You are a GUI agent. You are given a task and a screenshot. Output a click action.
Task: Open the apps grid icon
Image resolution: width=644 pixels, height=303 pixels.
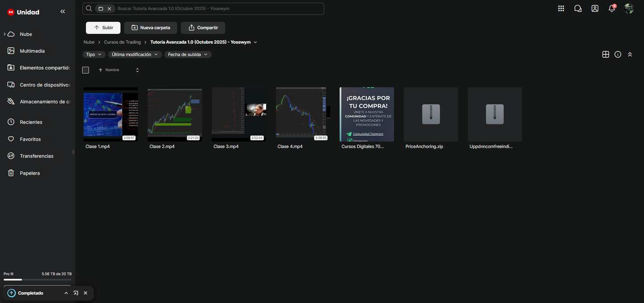point(561,8)
